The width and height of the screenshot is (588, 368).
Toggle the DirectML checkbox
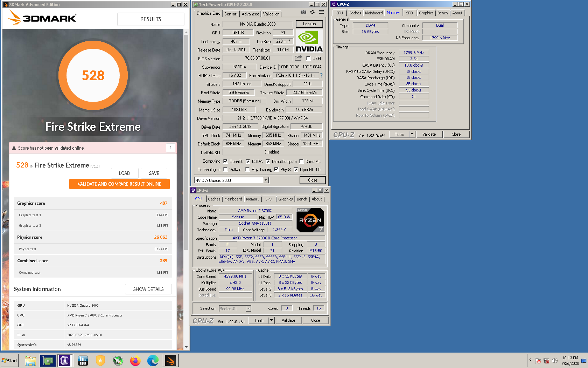pos(301,162)
